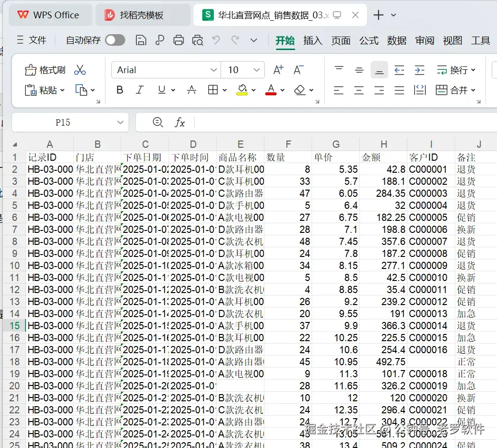This screenshot has height=448, width=497.
Task: Open the 文件 File menu
Action: (32, 40)
